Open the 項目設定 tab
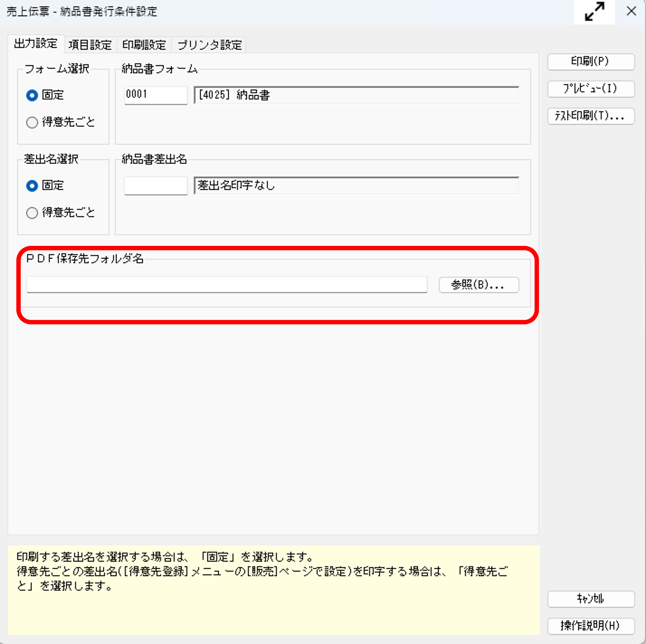This screenshot has height=644, width=646. coord(90,45)
